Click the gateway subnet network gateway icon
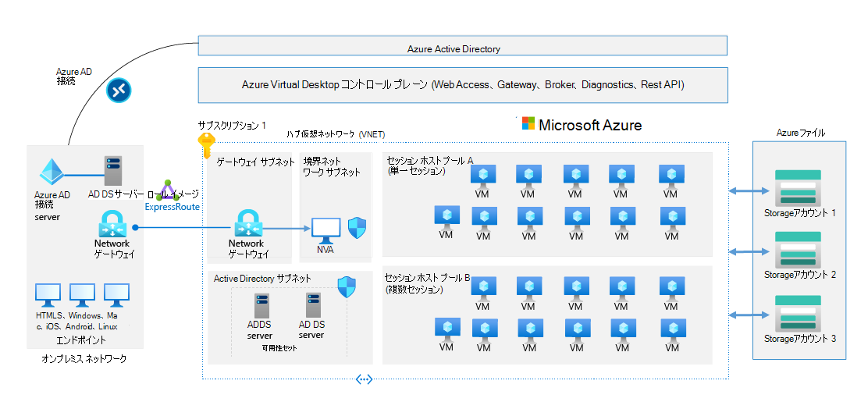The height and width of the screenshot is (409, 868). pos(247,223)
